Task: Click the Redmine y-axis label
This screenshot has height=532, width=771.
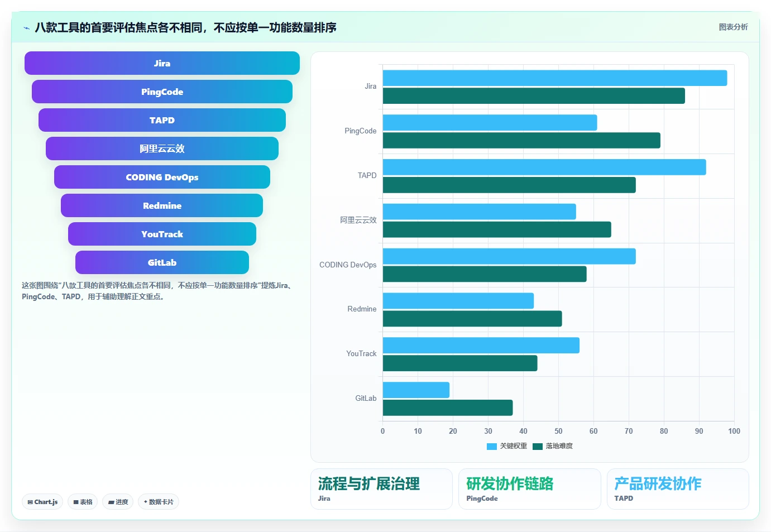Action: point(362,309)
